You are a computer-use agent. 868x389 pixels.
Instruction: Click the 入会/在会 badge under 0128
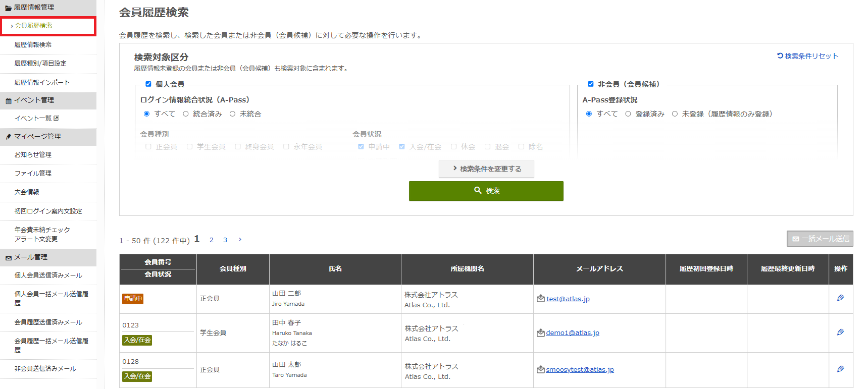137,376
